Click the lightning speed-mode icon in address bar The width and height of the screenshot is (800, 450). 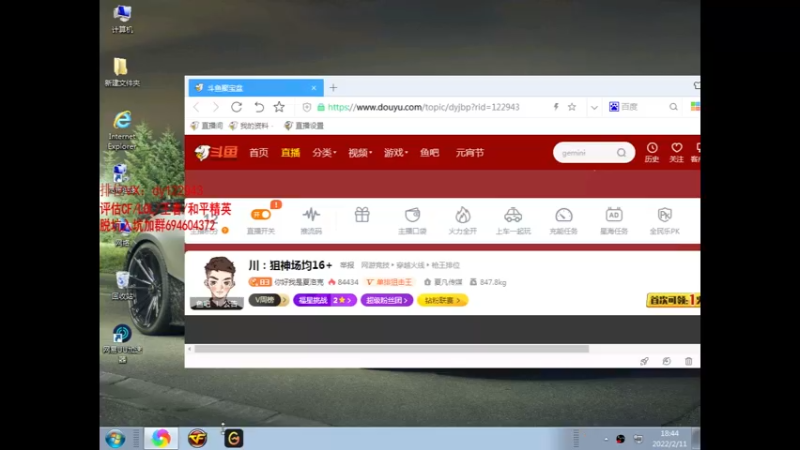(556, 107)
